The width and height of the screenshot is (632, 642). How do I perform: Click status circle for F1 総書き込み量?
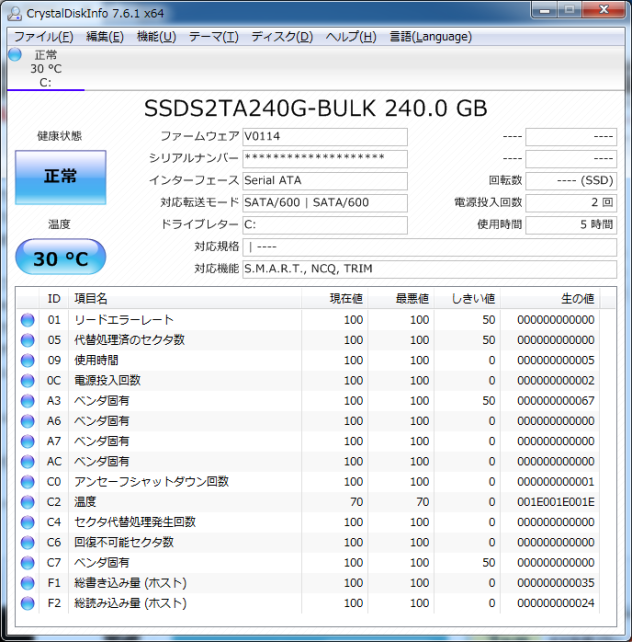(x=28, y=583)
